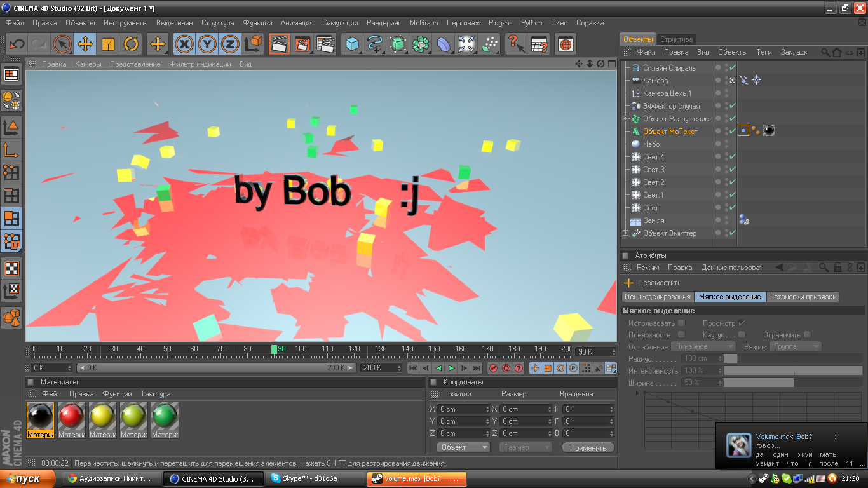Activate the Scale tool in top toolbar
The height and width of the screenshot is (488, 868).
(108, 44)
